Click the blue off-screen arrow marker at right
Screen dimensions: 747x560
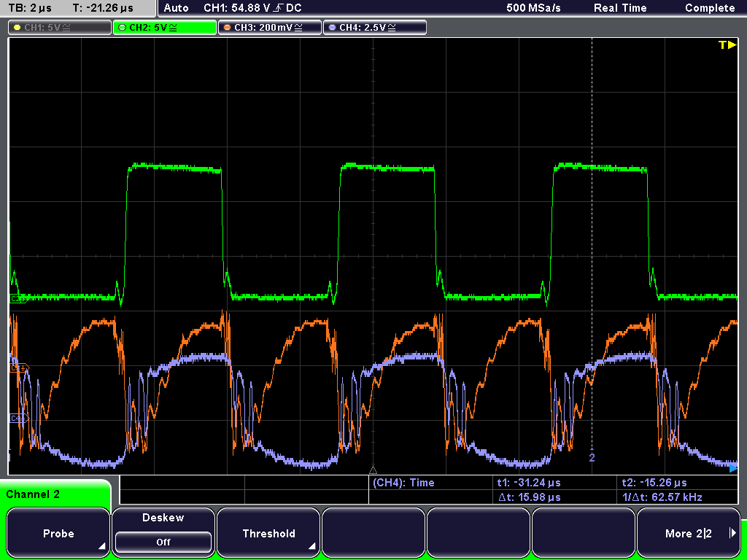[733, 469]
